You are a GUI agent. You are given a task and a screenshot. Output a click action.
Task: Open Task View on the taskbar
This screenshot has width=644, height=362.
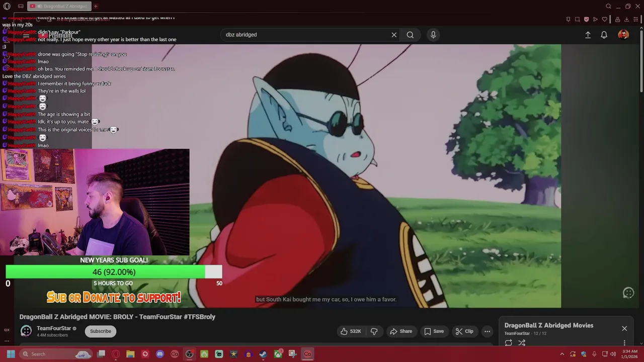101,354
